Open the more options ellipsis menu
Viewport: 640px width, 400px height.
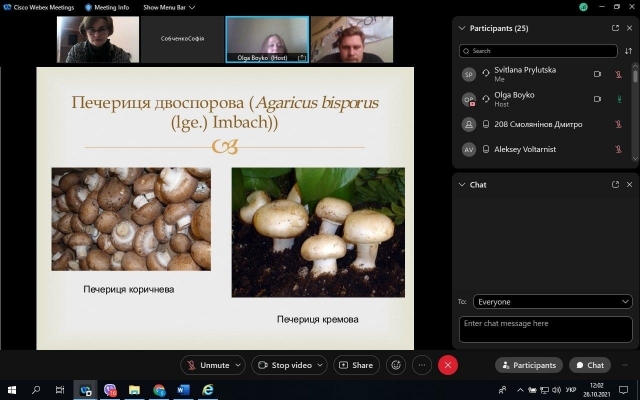(x=422, y=365)
